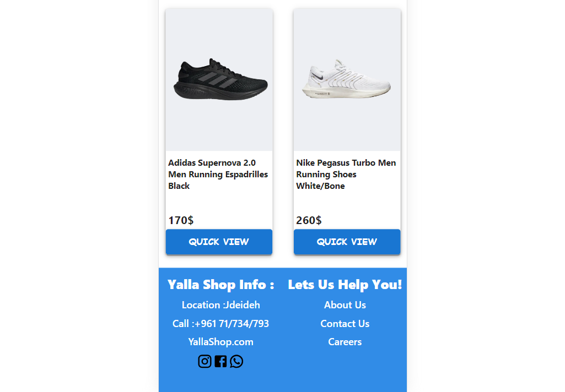Click the Nike Pegasus Turbo product image
The image size is (565, 392).
click(347, 79)
